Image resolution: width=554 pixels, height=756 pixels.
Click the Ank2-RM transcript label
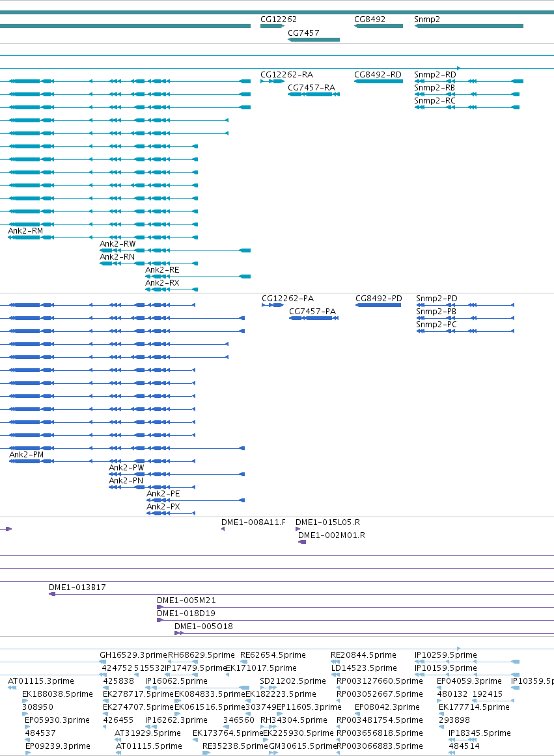25,231
